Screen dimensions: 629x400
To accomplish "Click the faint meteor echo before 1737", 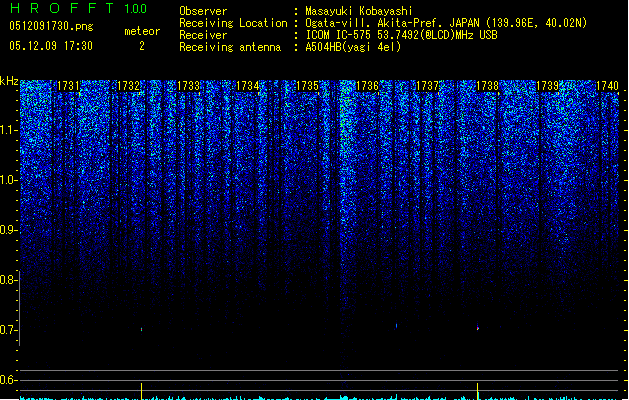I will pyautogui.click(x=396, y=326).
